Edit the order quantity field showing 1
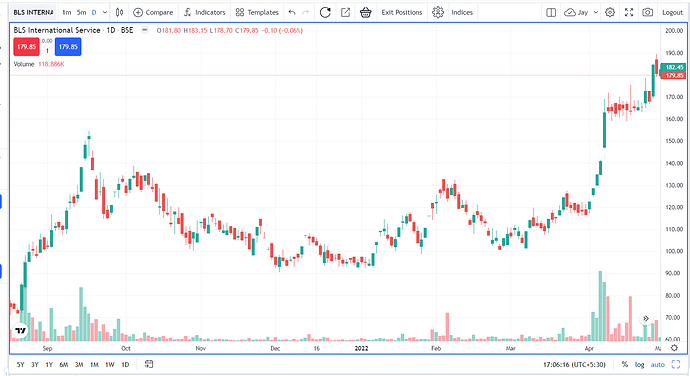The width and height of the screenshot is (690, 376). (x=47, y=51)
